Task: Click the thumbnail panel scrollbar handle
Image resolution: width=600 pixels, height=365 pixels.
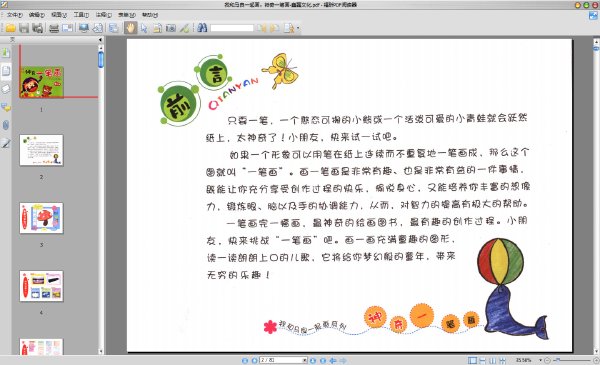Action: [x=101, y=60]
